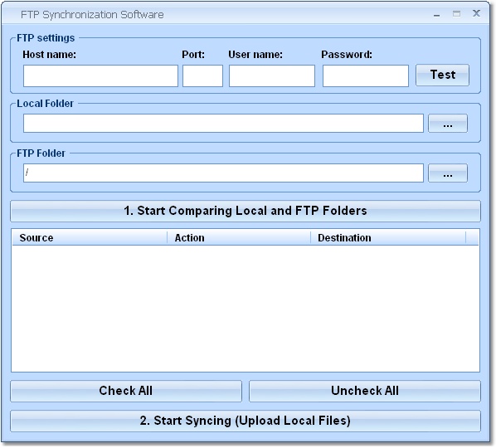Screen dimensions: 496x448
Task: Click the FTP Folder path field
Action: 223,173
